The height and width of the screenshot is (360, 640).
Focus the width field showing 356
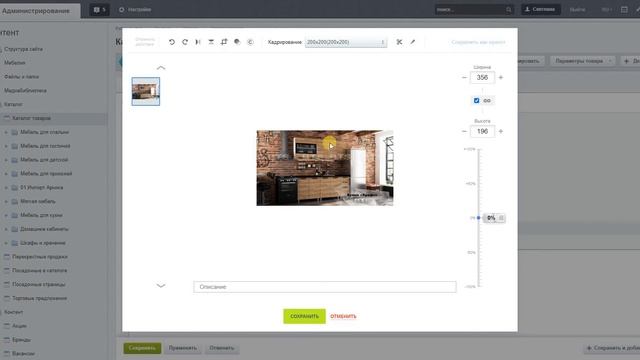click(482, 78)
